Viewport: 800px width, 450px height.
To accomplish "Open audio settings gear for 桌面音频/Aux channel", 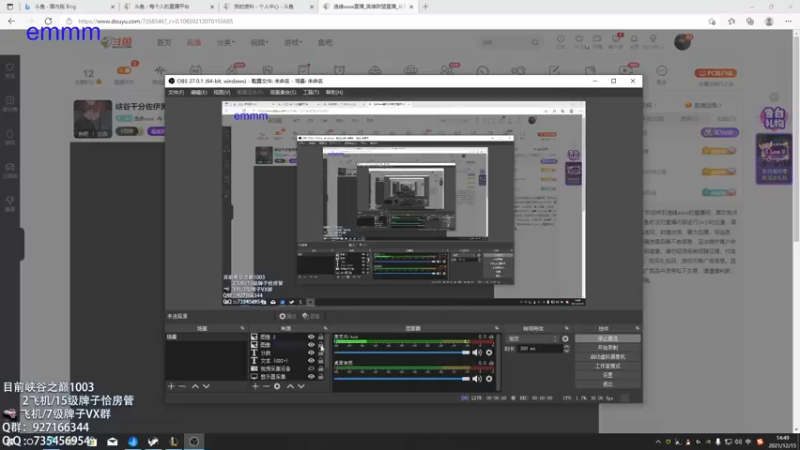I will 489,353.
